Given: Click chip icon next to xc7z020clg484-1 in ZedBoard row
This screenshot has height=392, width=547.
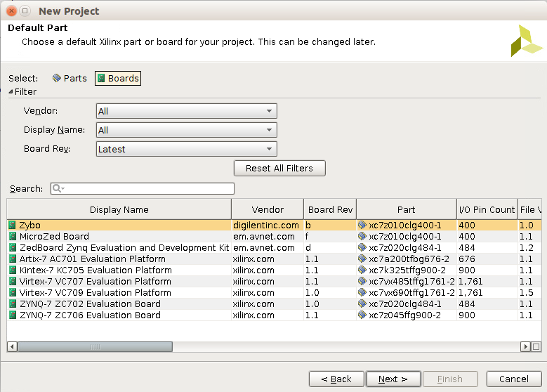Looking at the screenshot, I should coord(362,247).
